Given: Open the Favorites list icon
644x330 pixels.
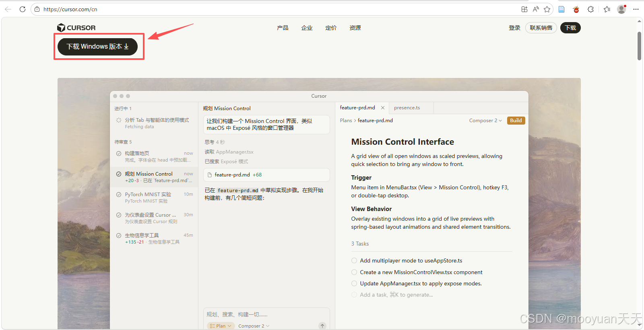Looking at the screenshot, I should pyautogui.click(x=607, y=9).
